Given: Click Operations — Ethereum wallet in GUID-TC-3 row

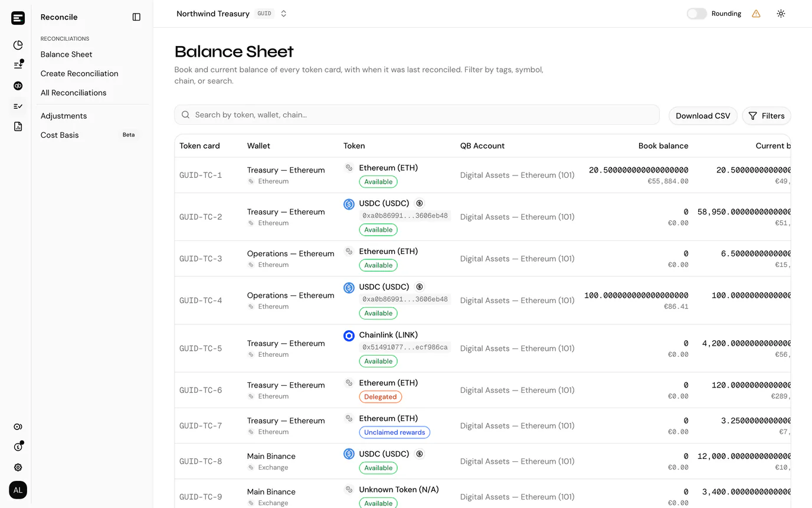Looking at the screenshot, I should pos(290,253).
